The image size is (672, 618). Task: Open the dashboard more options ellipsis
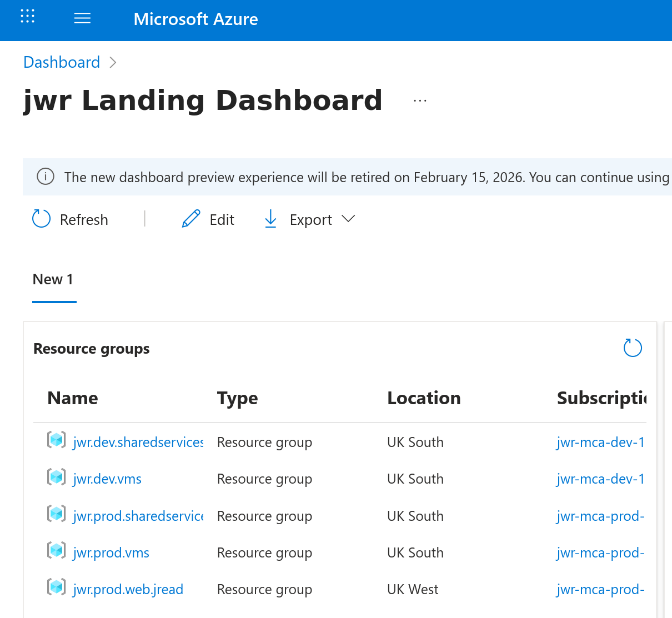pos(420,101)
